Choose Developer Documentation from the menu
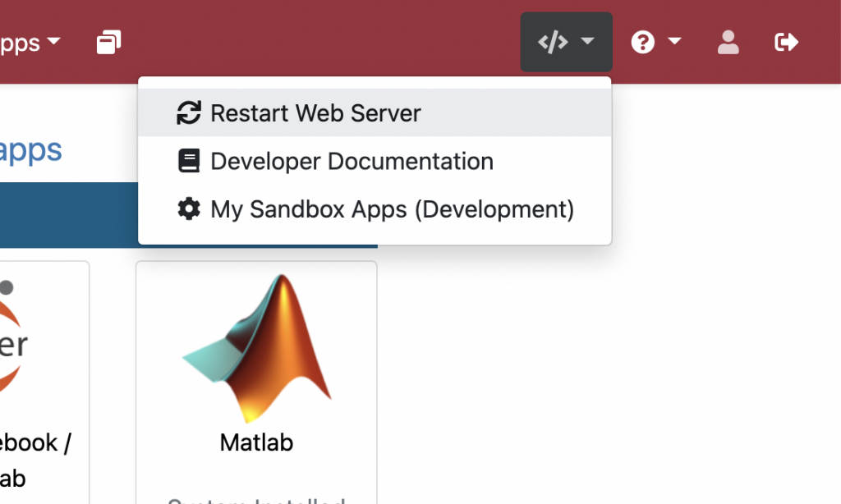This screenshot has height=504, width=841. coord(351,160)
